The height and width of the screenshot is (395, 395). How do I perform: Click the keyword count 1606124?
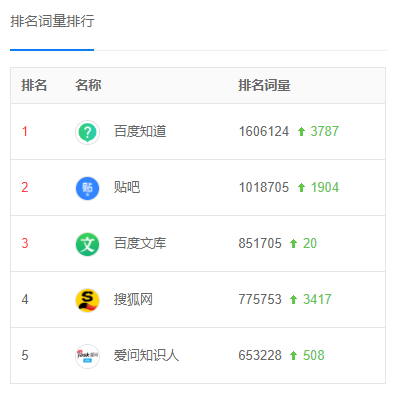[x=264, y=132]
